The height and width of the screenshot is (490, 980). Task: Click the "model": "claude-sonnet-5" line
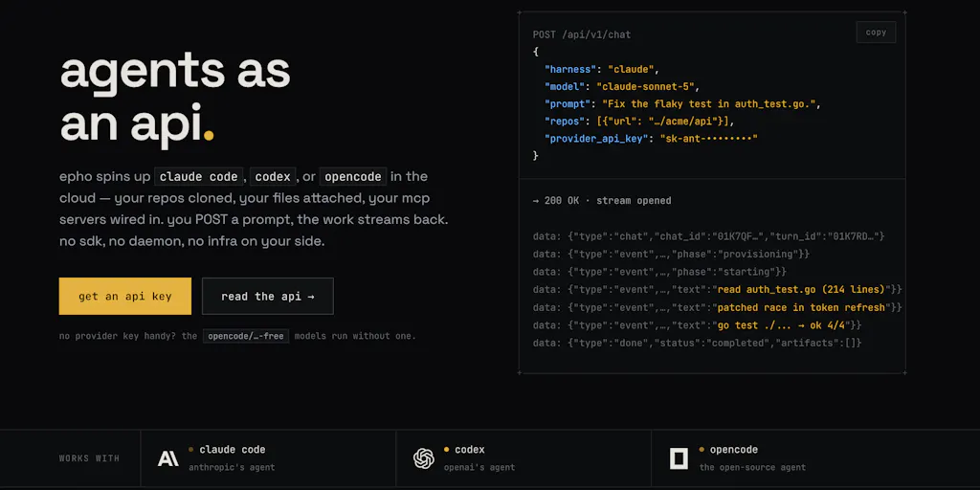click(622, 87)
